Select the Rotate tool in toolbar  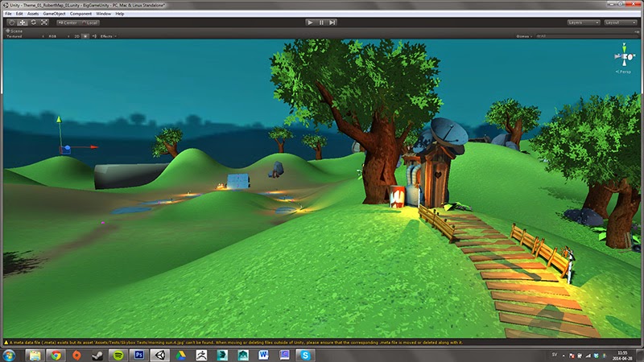pyautogui.click(x=34, y=23)
